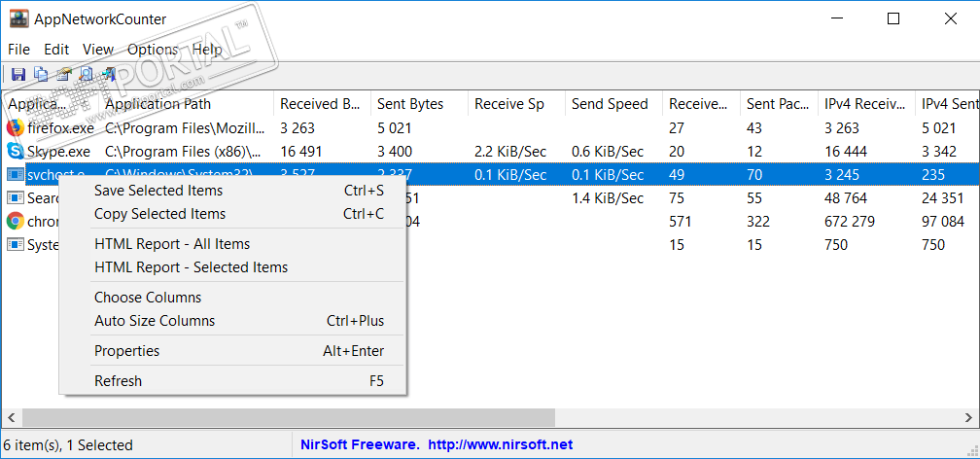Click the Copy Selected Items toolbar icon
The image size is (980, 459).
point(41,74)
